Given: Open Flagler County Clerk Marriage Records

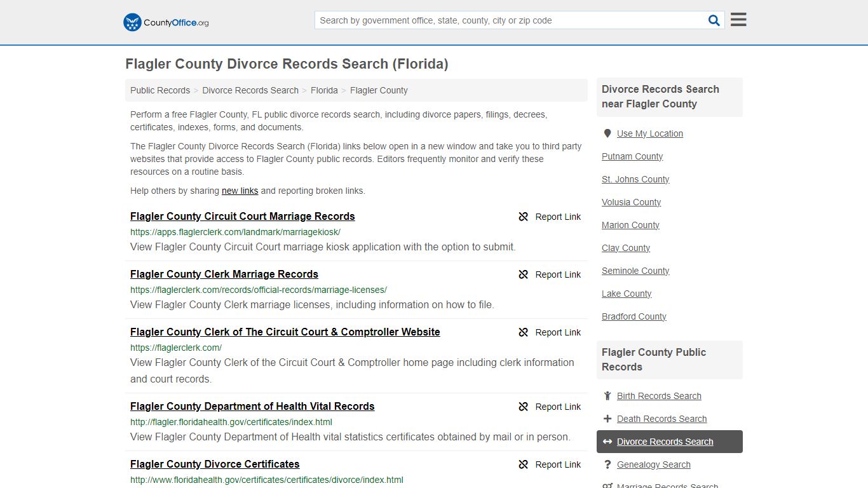Looking at the screenshot, I should pyautogui.click(x=224, y=274).
